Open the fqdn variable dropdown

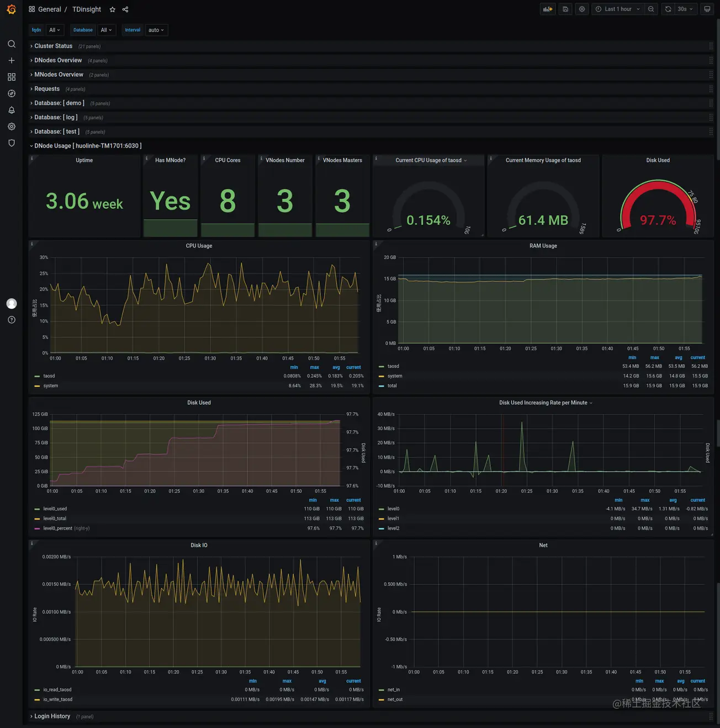tap(55, 30)
